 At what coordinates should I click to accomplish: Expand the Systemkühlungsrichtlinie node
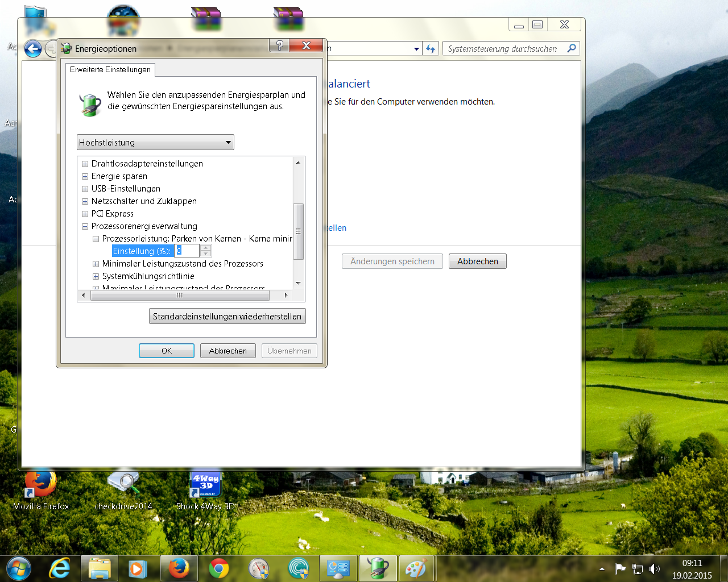click(96, 276)
